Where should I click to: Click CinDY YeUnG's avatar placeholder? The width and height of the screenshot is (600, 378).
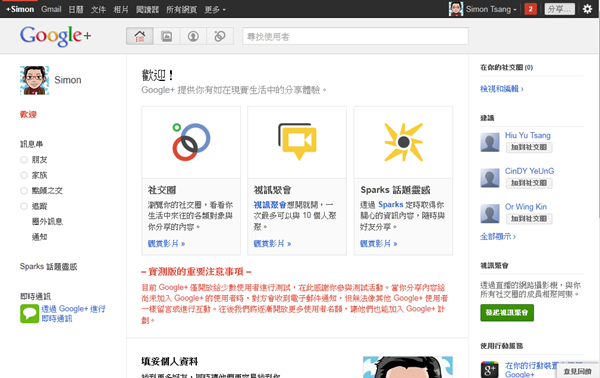pos(490,178)
